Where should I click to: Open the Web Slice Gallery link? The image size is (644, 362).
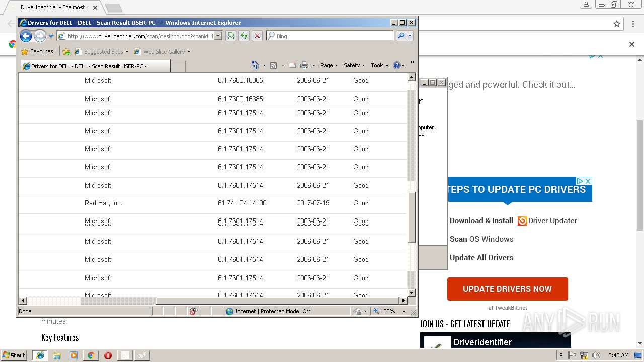pos(162,52)
